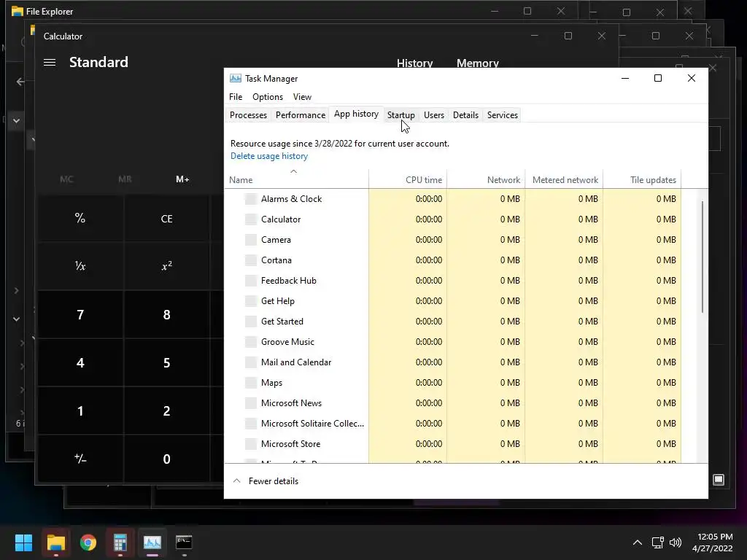The height and width of the screenshot is (560, 747).
Task: Click the Get Help app icon
Action: click(x=251, y=301)
